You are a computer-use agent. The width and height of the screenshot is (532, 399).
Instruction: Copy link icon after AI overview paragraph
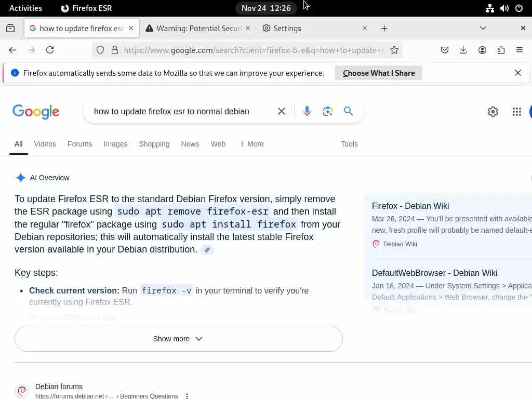[207, 250]
